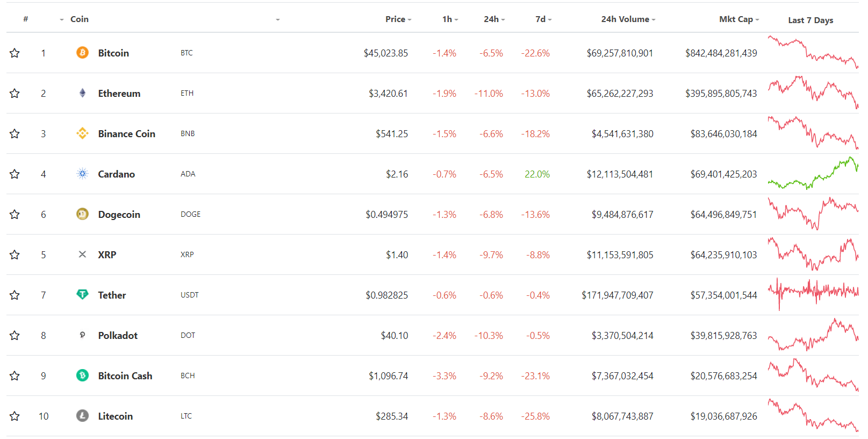This screenshot has height=439, width=868.
Task: Star Bitcoin as a favorite
Action: pos(15,53)
